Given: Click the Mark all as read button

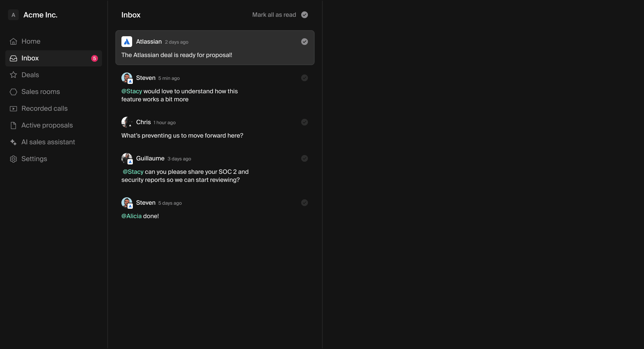Looking at the screenshot, I should [x=274, y=15].
